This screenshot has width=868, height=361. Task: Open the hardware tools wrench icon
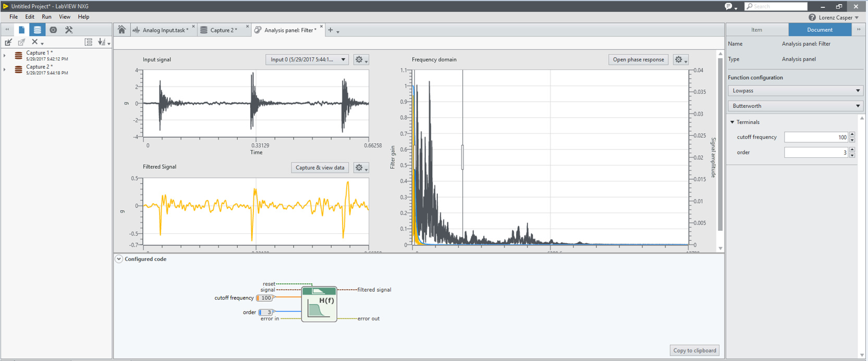click(x=69, y=30)
